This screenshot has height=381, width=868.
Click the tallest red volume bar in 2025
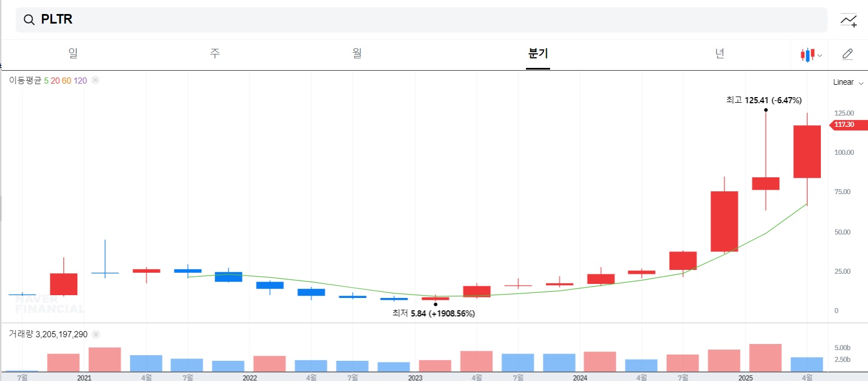(765, 357)
